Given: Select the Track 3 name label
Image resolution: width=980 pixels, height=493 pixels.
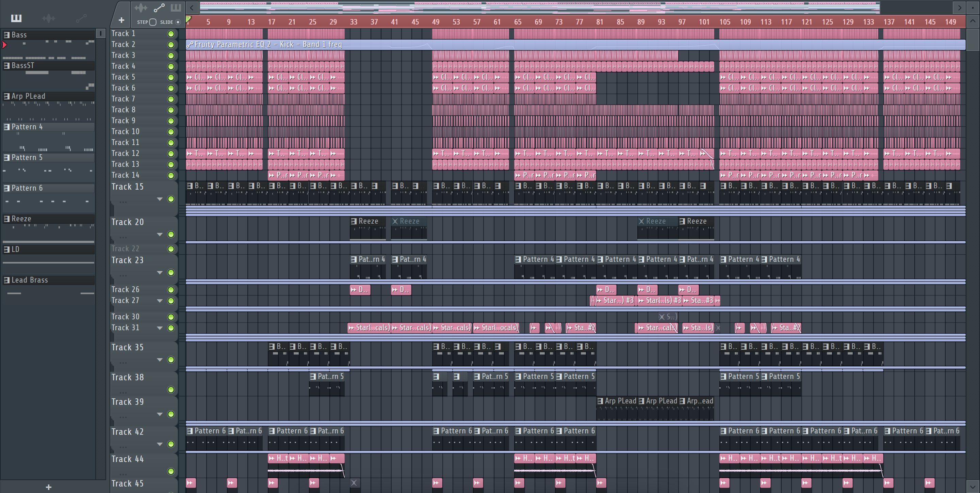Looking at the screenshot, I should [123, 55].
